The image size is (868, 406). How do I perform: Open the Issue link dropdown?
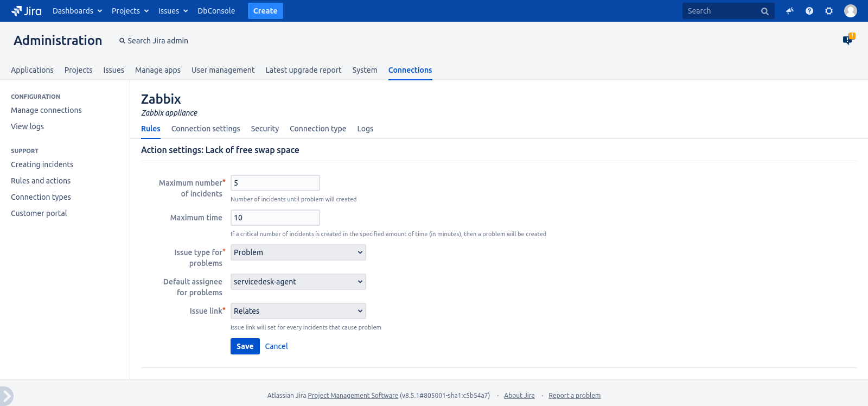coord(298,311)
